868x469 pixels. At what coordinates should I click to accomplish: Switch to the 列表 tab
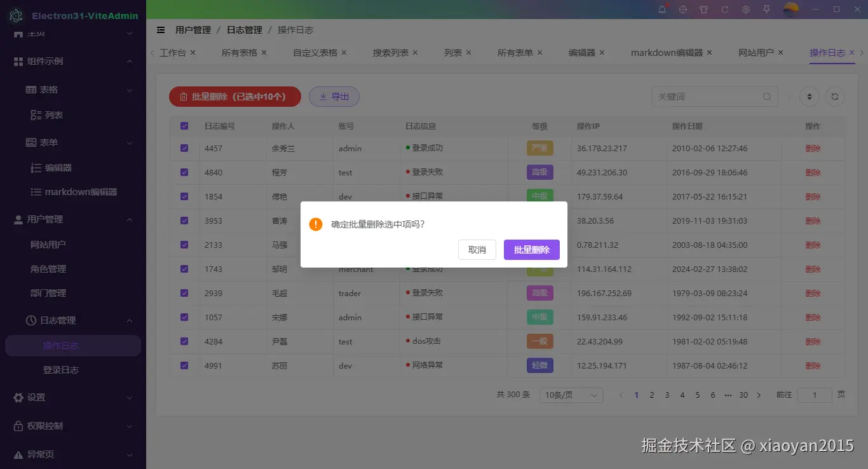click(x=453, y=53)
